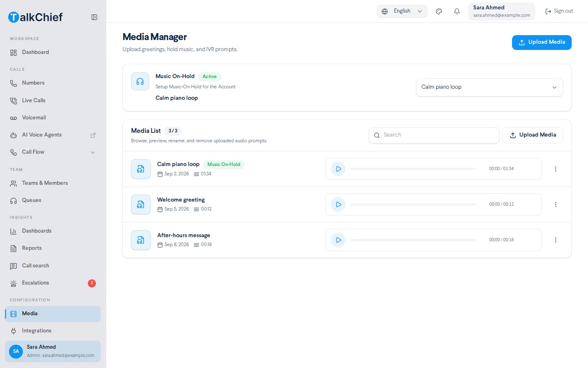
Task: Click the After-hours message file icon
Action: 140,240
